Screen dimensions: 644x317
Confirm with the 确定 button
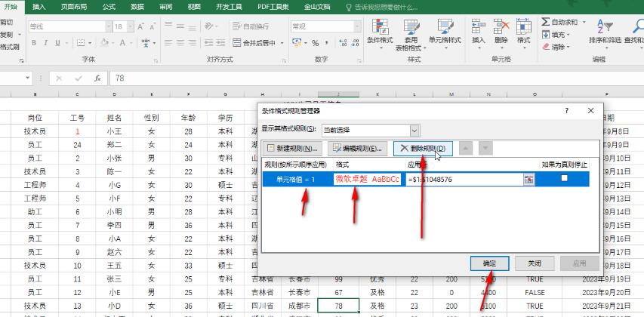490,263
